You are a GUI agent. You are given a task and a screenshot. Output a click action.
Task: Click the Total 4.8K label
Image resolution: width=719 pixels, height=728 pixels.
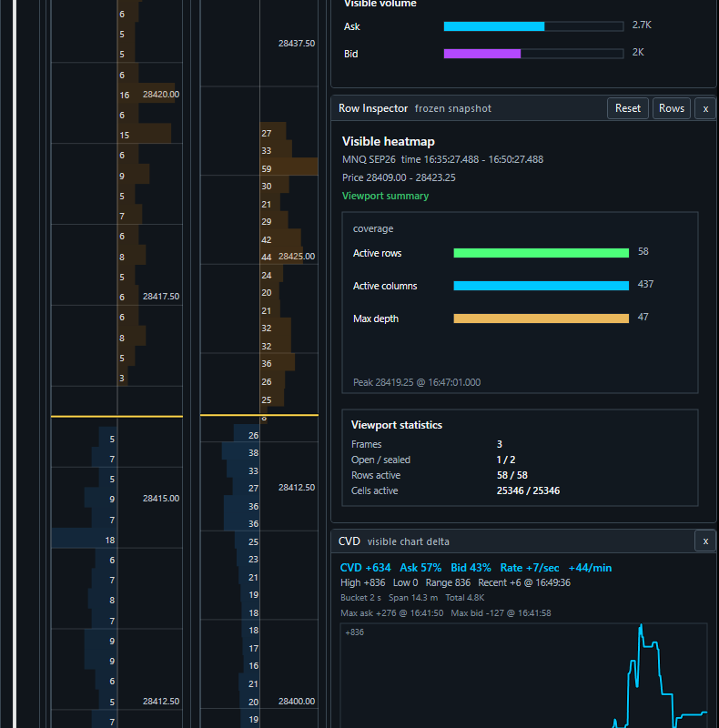(465, 598)
